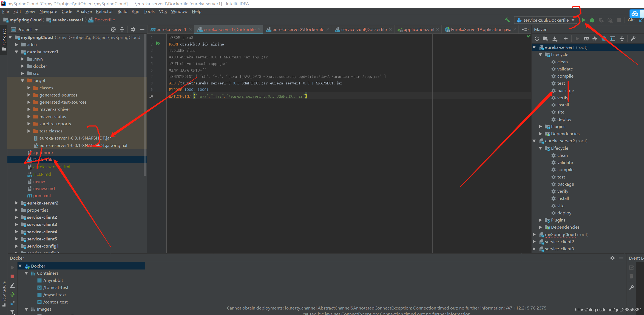The image size is (644, 315).
Task: Open Project panel gear settings
Action: [133, 29]
